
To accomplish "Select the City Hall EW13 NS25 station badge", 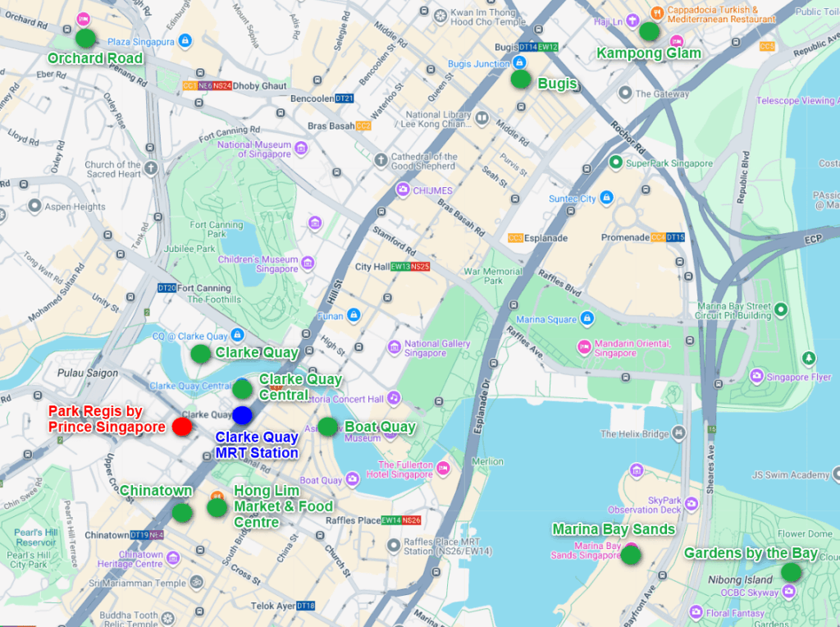I will click(x=410, y=267).
